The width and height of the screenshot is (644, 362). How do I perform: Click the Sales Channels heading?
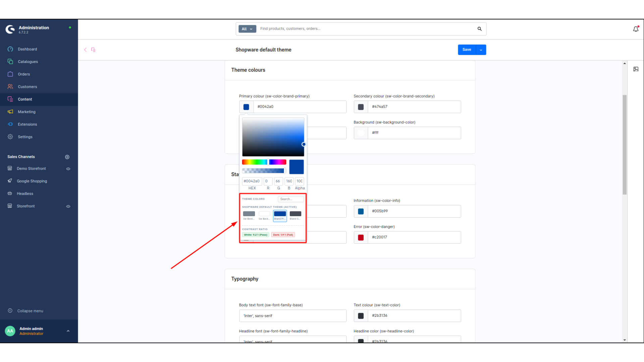[21, 157]
